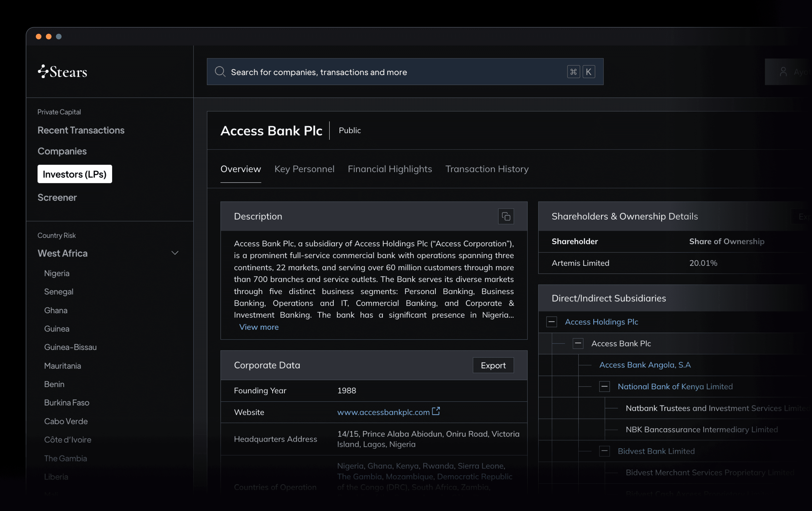Select Mauritania in the country list
This screenshot has height=511, width=812.
pos(62,366)
